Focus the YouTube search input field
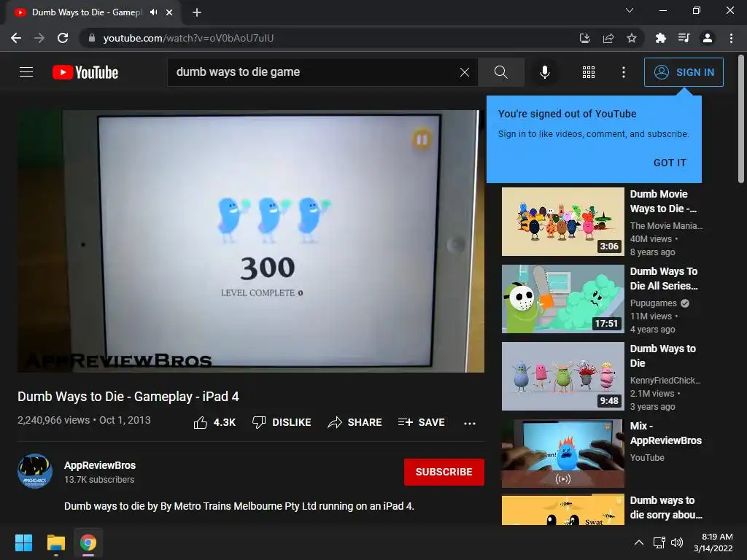The image size is (747, 560). tap(314, 72)
